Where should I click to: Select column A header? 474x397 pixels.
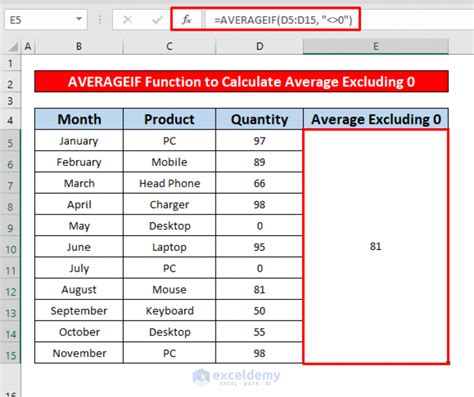tap(28, 46)
